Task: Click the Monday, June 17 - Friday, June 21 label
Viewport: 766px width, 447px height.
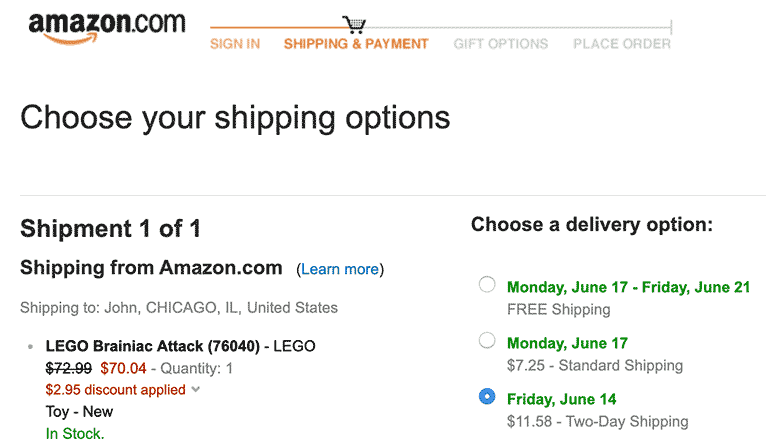Action: coord(628,287)
